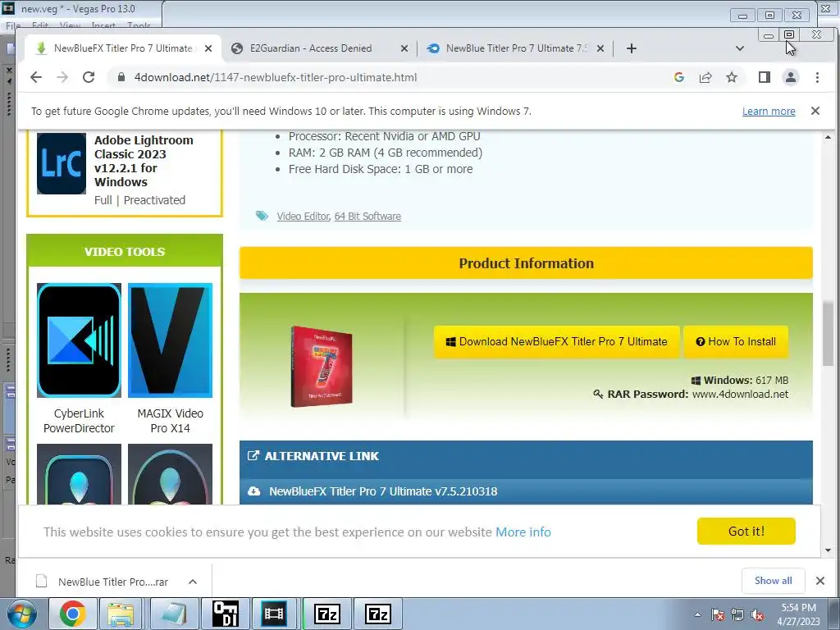Close the NewBlue Titler Pro 7 Ultimate 7.5 tab
The image size is (840, 630).
click(600, 48)
